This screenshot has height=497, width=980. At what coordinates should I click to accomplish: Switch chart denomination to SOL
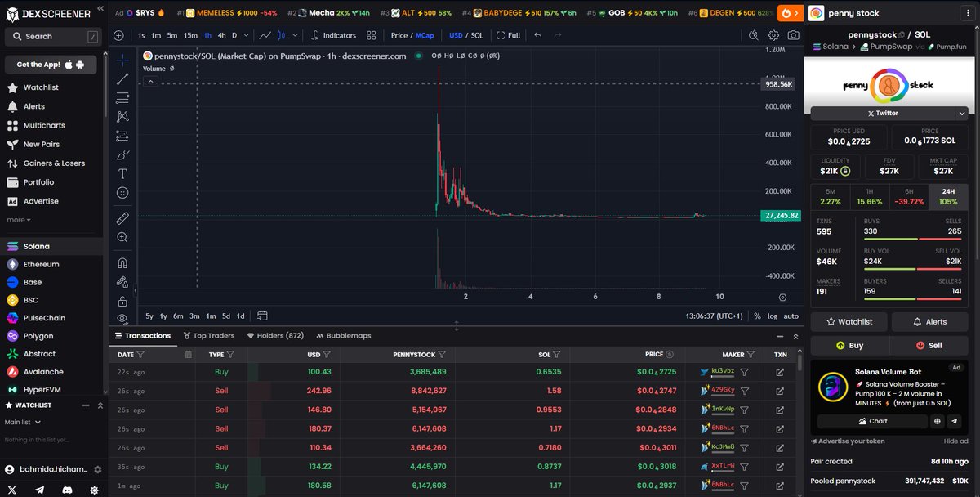click(478, 35)
